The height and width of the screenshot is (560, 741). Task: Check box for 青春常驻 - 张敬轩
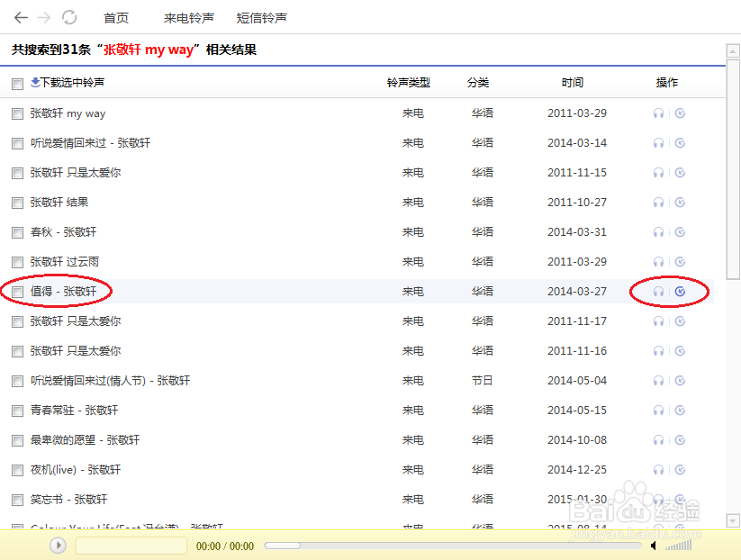(x=17, y=411)
